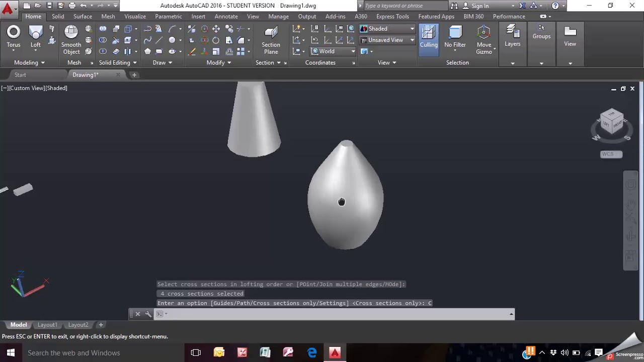This screenshot has width=644, height=362.
Task: Click the search binoculars icon
Action: 454,6
